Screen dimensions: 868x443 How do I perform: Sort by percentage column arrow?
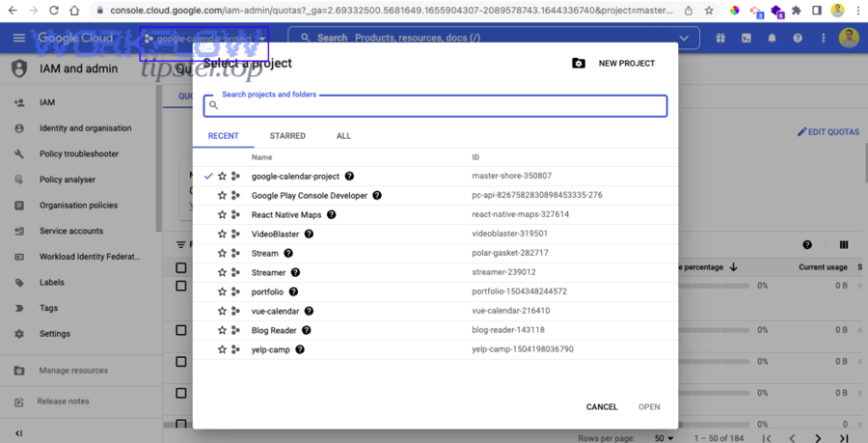coord(734,267)
